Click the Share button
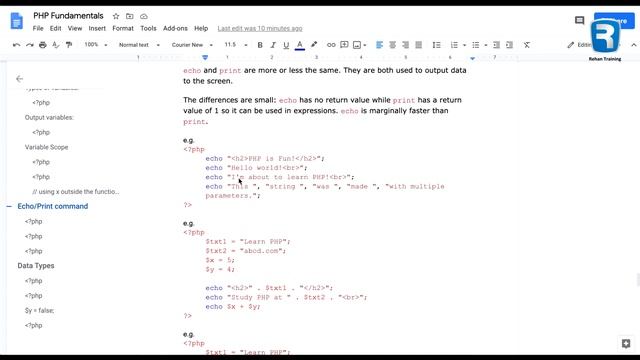This screenshot has width=640, height=360. pyautogui.click(x=614, y=21)
